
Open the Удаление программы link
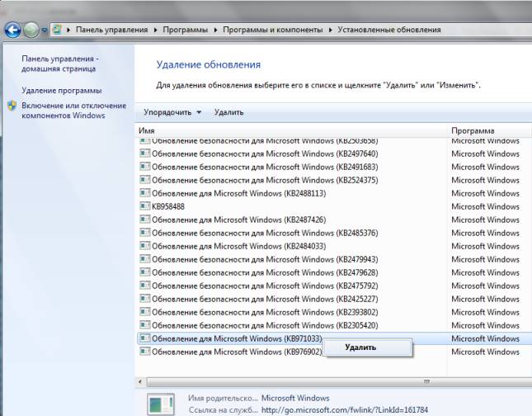tap(62, 91)
